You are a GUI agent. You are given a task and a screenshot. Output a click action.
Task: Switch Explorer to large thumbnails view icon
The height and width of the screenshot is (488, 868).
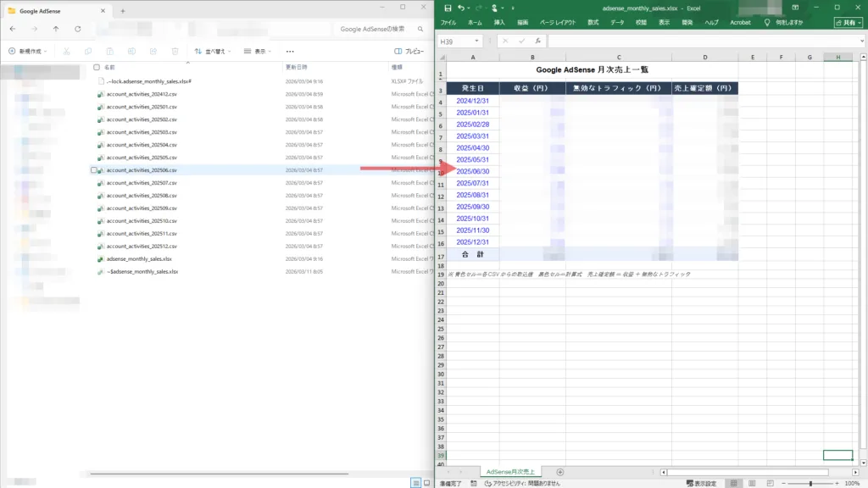click(426, 483)
